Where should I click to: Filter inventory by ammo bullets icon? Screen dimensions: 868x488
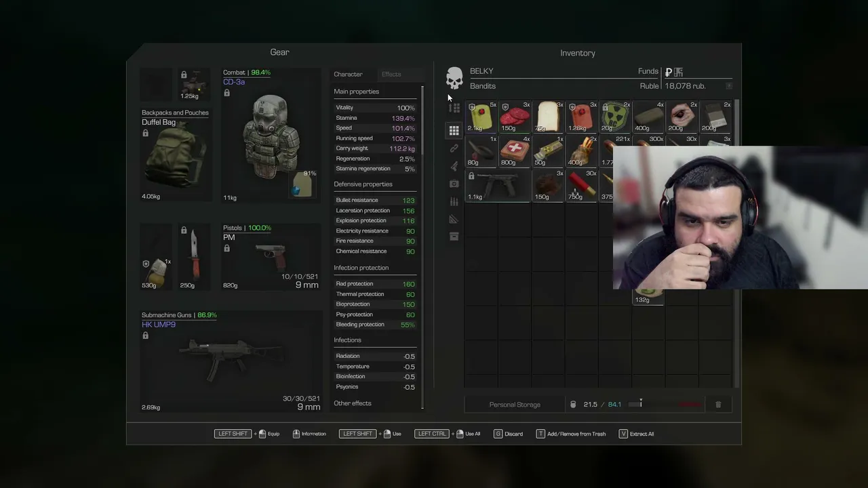click(454, 201)
